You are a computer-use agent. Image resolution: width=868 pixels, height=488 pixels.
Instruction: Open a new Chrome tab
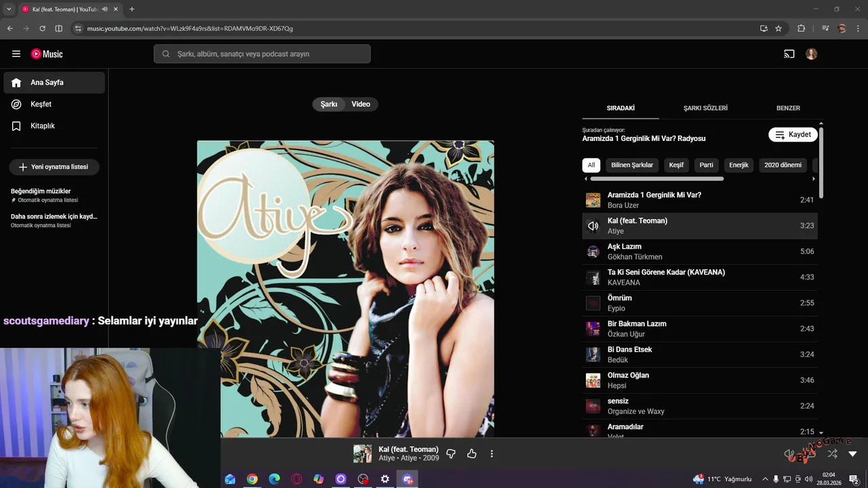pyautogui.click(x=132, y=9)
